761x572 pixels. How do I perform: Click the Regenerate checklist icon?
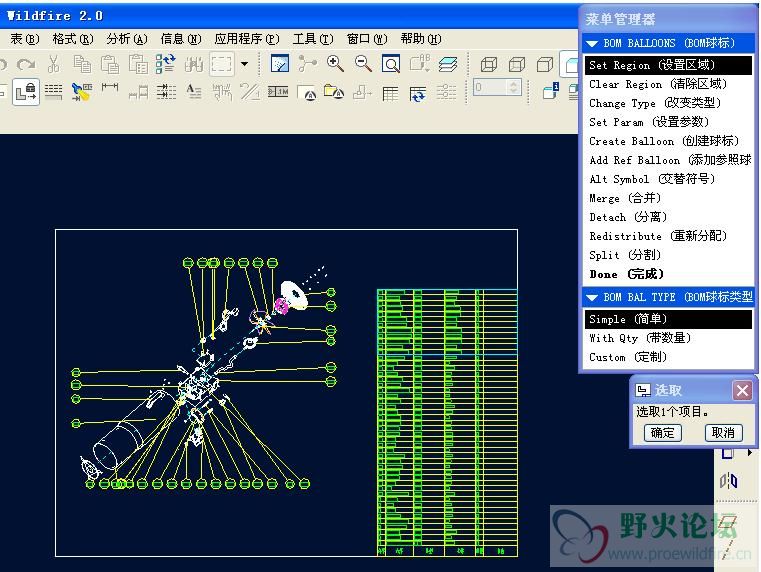165,64
